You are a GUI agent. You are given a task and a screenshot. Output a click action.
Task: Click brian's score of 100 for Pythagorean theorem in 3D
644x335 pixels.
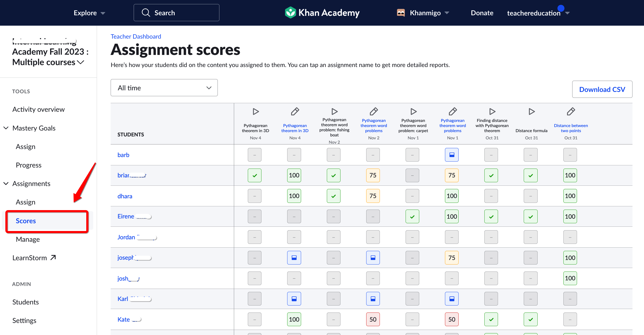[294, 175]
